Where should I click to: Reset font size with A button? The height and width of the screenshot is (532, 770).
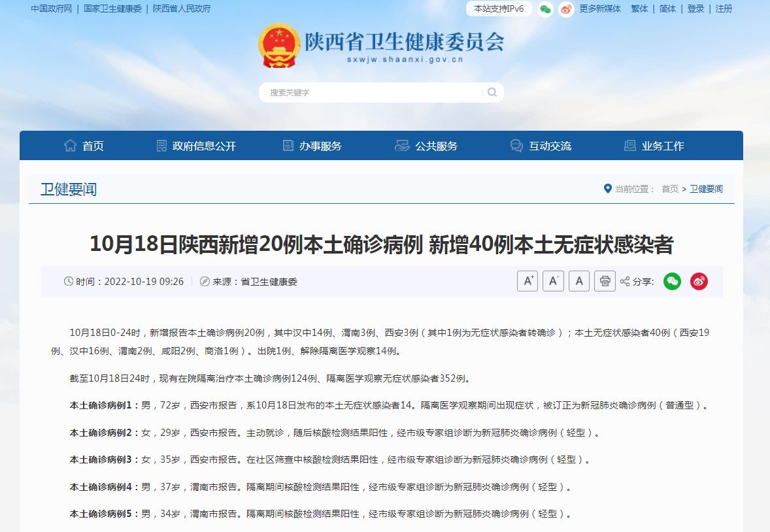(579, 281)
